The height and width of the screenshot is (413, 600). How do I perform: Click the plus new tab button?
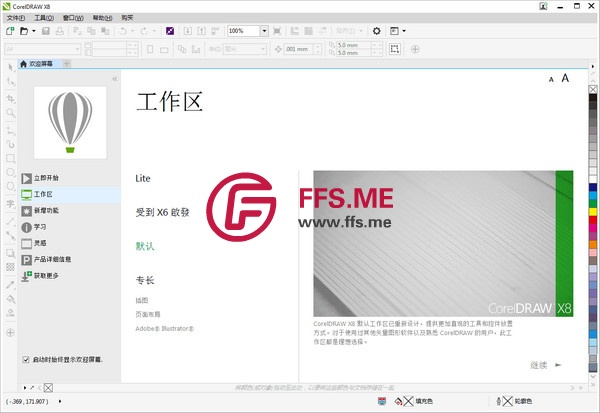(x=67, y=64)
